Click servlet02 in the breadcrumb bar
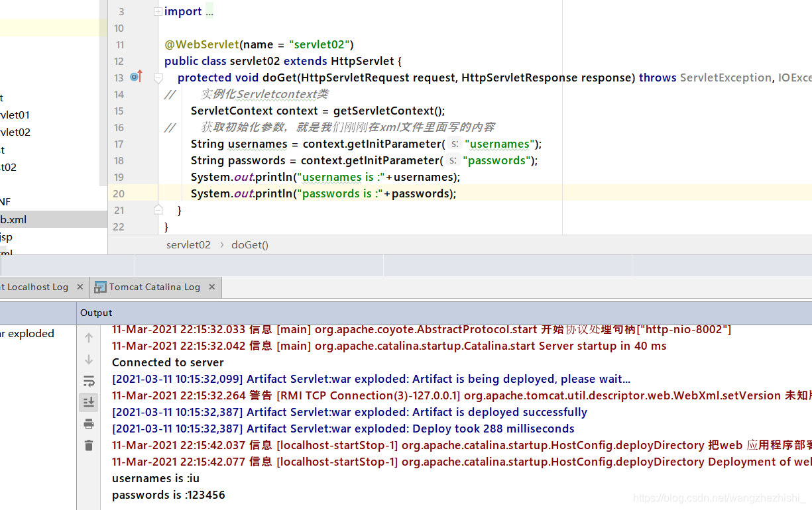 pos(188,244)
